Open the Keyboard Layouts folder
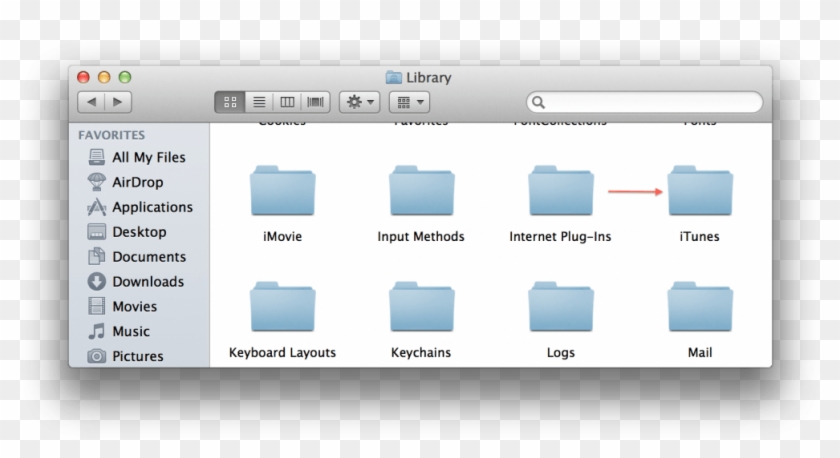This screenshot has width=840, height=458. point(282,307)
